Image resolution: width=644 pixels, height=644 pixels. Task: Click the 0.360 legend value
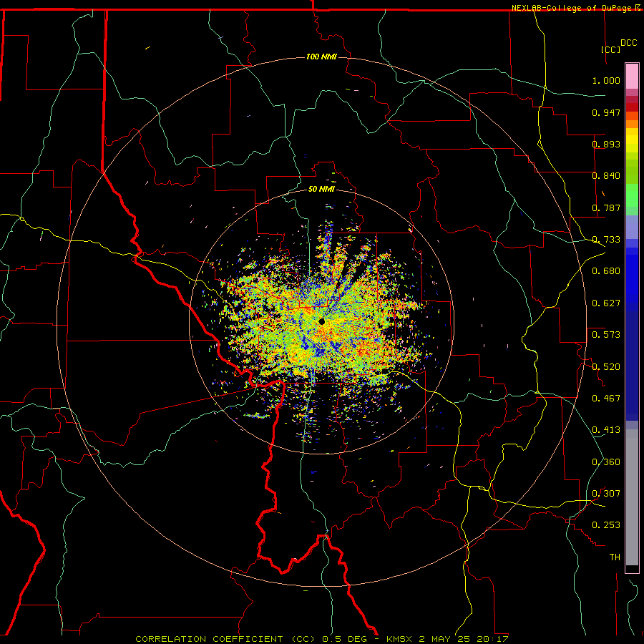point(606,462)
